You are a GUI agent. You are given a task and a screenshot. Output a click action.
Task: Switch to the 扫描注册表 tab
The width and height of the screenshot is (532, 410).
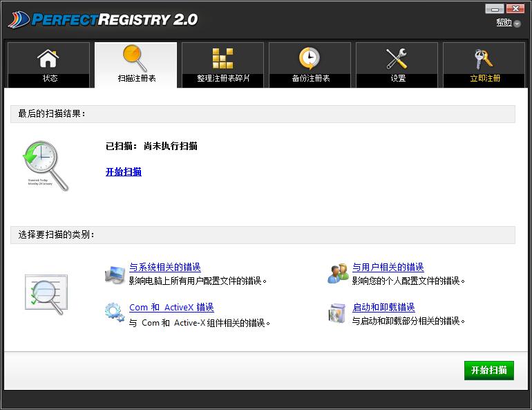136,78
